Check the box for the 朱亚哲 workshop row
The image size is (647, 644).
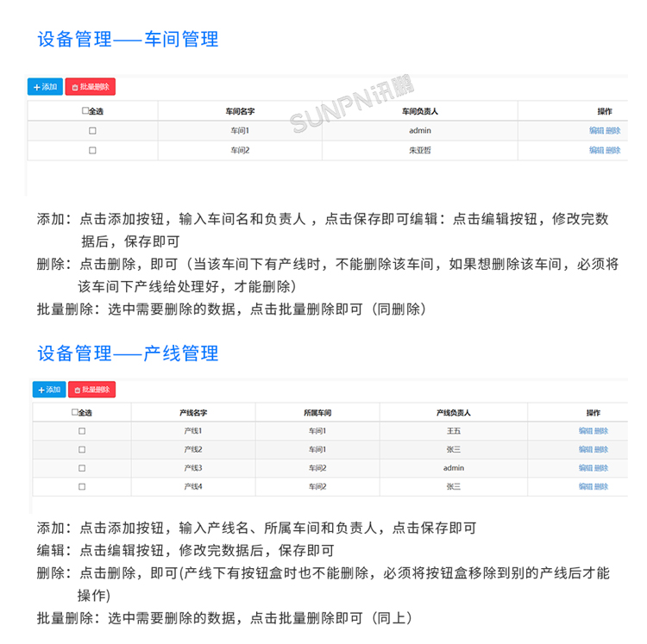point(92,150)
